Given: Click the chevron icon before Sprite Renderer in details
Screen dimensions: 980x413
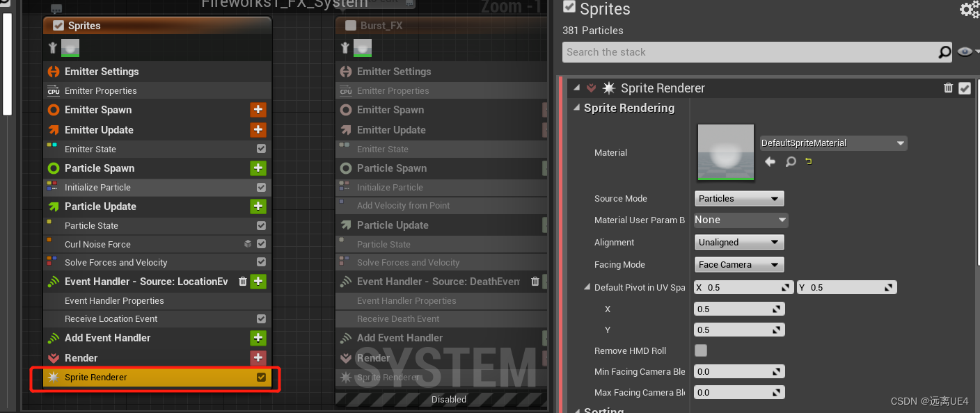Looking at the screenshot, I should pyautogui.click(x=591, y=88).
